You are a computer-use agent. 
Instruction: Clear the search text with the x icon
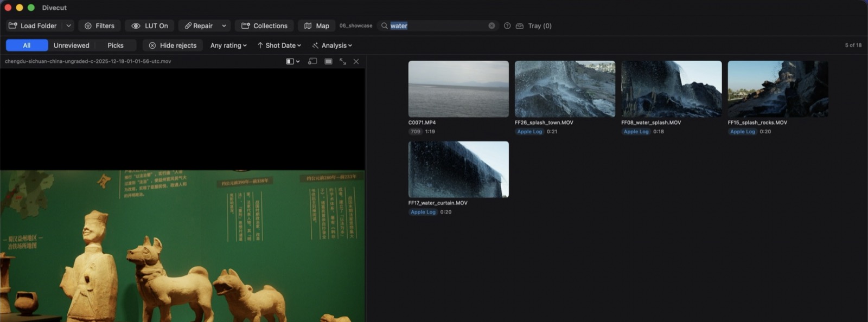[492, 25]
